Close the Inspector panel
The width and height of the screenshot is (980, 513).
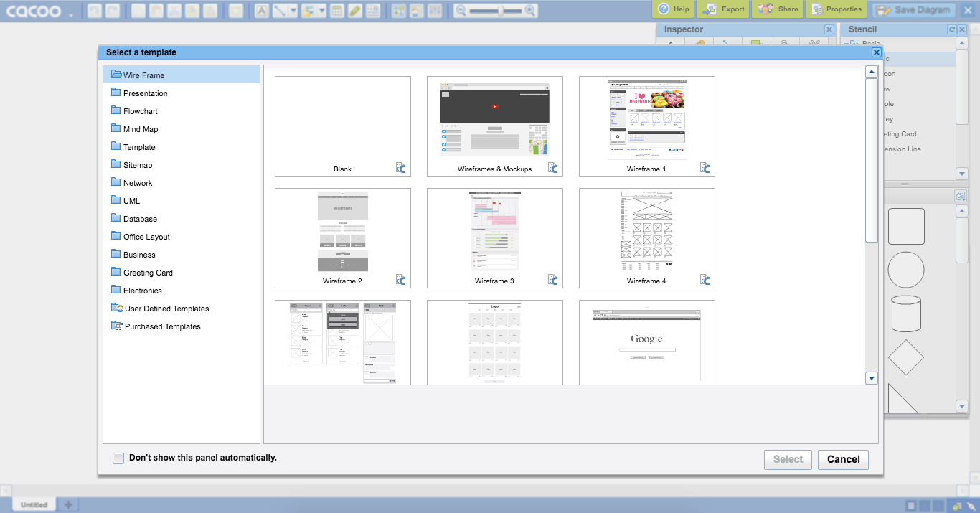tap(829, 29)
